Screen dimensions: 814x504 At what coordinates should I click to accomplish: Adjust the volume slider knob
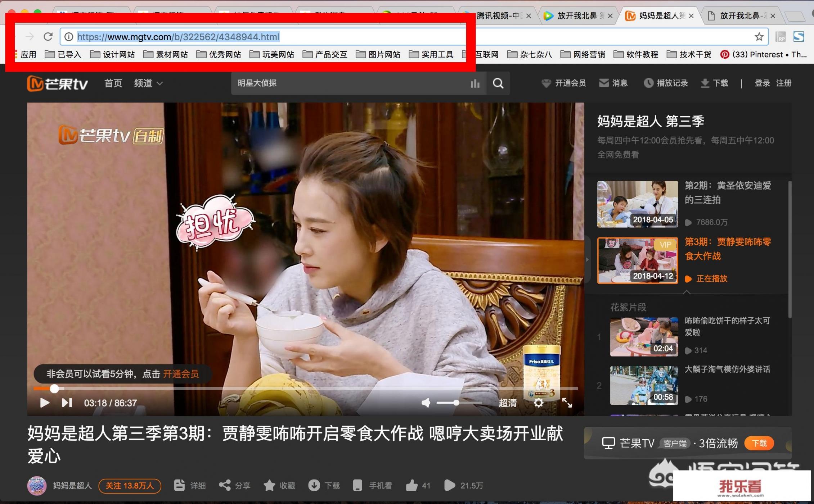pos(456,403)
